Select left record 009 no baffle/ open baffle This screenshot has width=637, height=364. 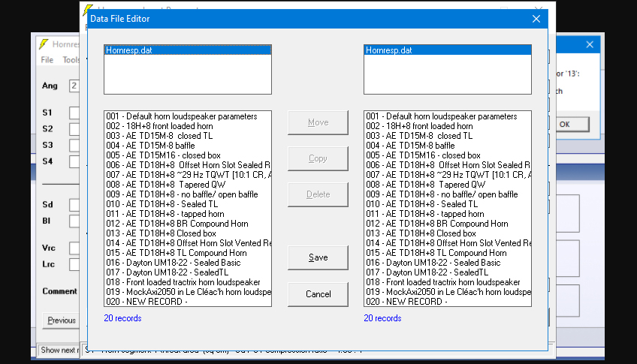tap(188, 194)
